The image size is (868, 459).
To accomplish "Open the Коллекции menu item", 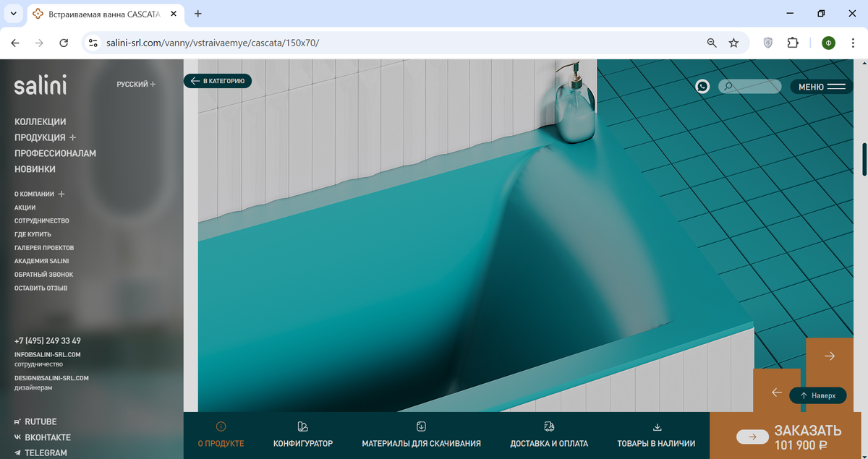I will pyautogui.click(x=41, y=121).
